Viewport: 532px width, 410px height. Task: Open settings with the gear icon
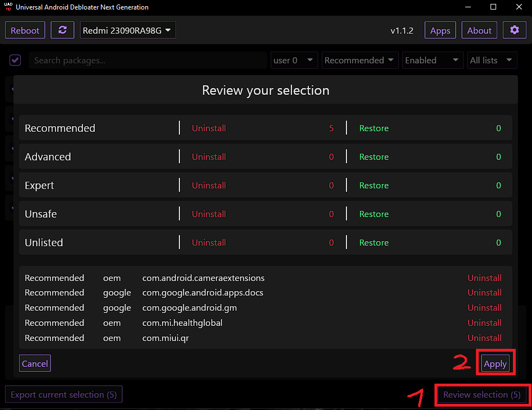pos(515,30)
